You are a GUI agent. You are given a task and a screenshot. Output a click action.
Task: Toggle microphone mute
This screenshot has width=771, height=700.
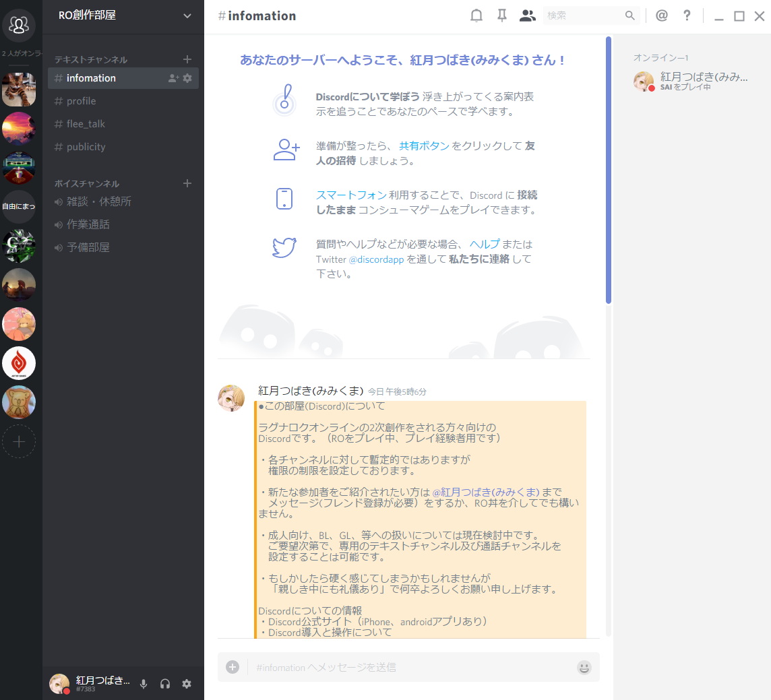(x=144, y=684)
